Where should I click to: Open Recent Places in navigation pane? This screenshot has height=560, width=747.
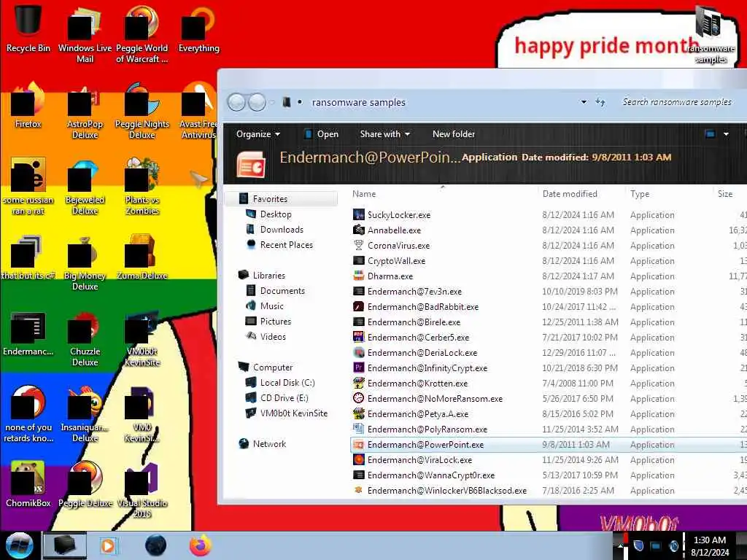286,245
